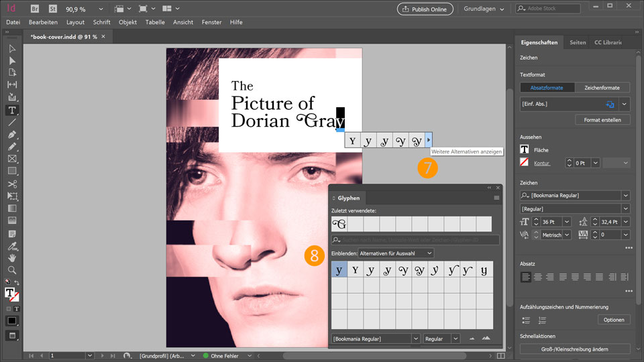Click the Adobe Stock search field
644x362 pixels.
548,9
